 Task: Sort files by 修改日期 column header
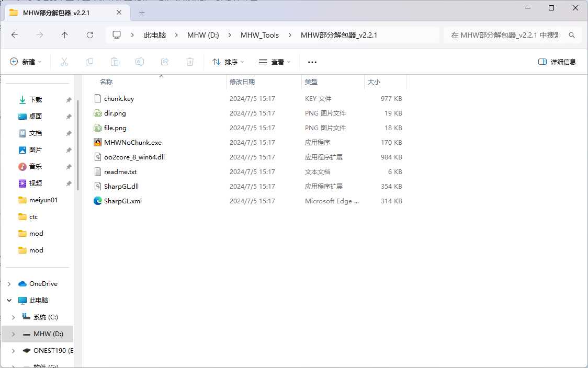pyautogui.click(x=242, y=82)
